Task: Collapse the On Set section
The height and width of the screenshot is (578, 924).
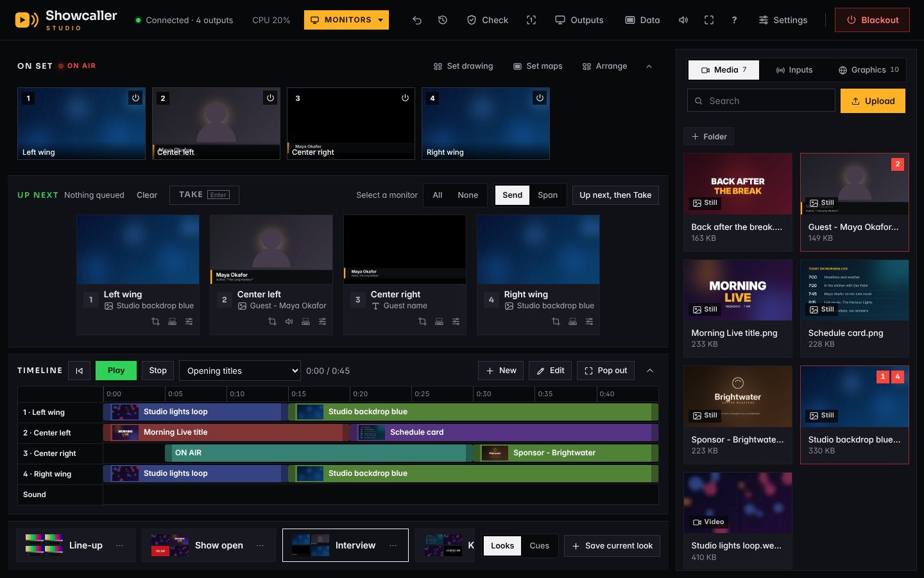Action: click(x=649, y=66)
